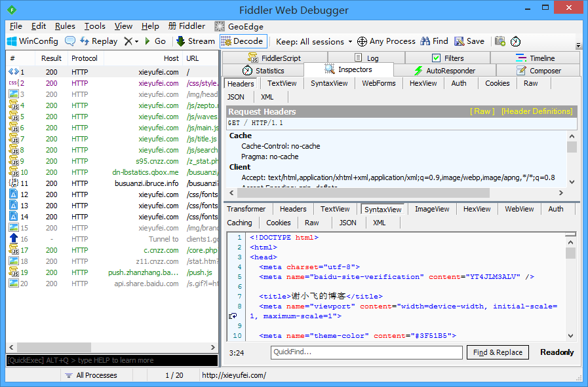
Task: Switch to the FiddlerScript tab
Action: (275, 58)
